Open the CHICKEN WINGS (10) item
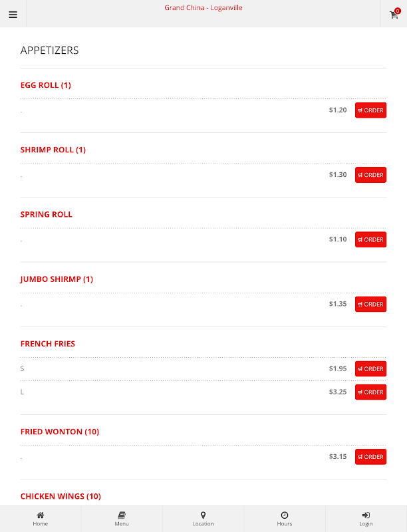Viewport: 407px width, 532px height. 61,496
